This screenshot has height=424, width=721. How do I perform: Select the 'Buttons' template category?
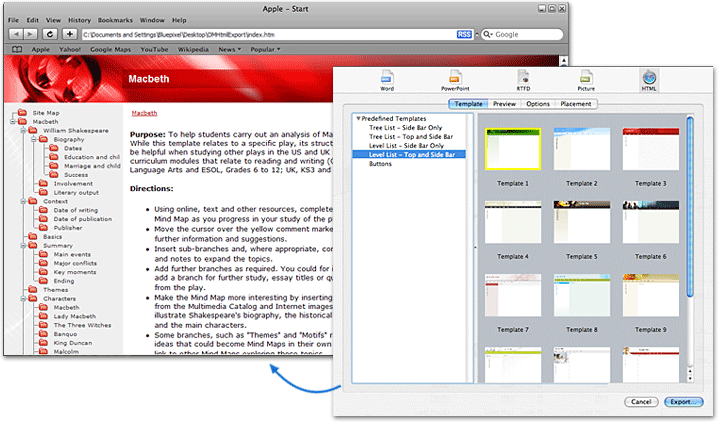point(380,164)
